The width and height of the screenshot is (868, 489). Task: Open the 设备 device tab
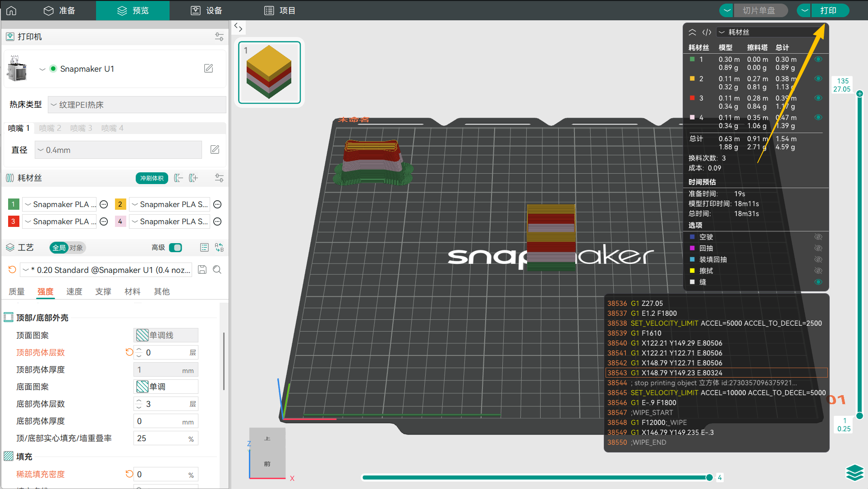pyautogui.click(x=207, y=10)
